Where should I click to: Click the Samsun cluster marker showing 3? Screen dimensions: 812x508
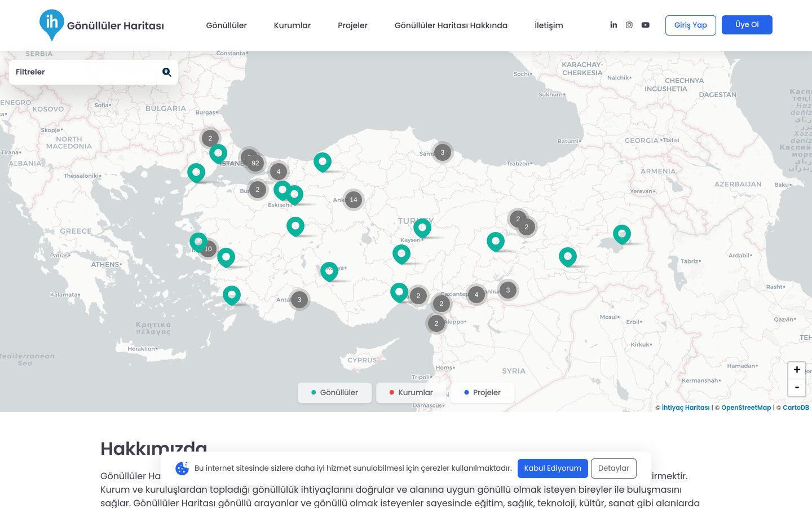pyautogui.click(x=443, y=152)
